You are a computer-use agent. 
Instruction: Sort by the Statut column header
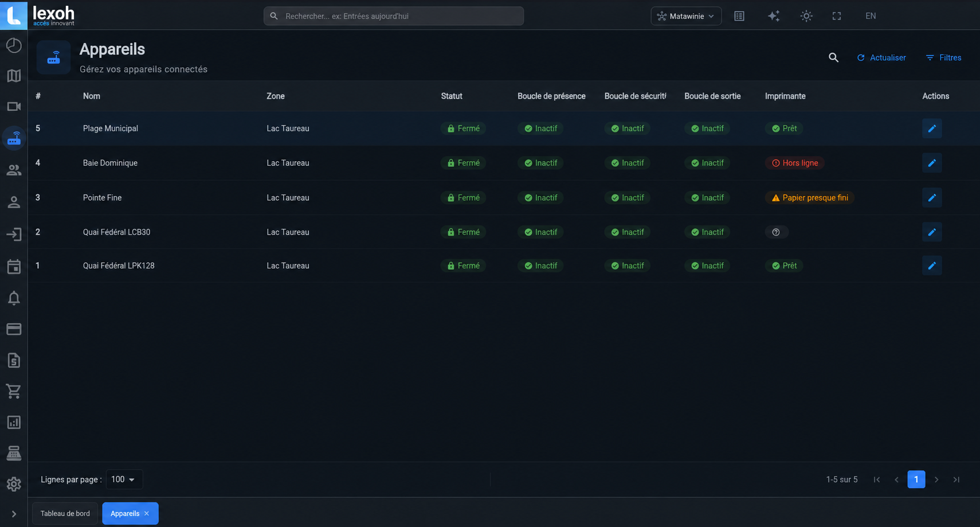click(452, 96)
